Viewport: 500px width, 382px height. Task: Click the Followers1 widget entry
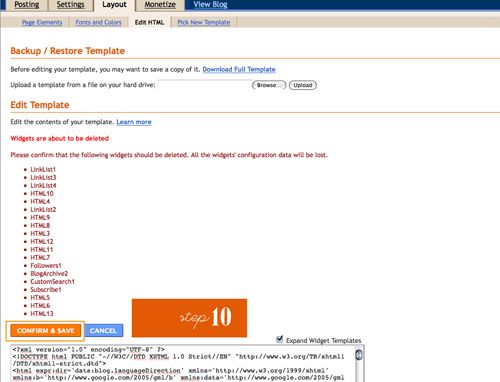46,265
